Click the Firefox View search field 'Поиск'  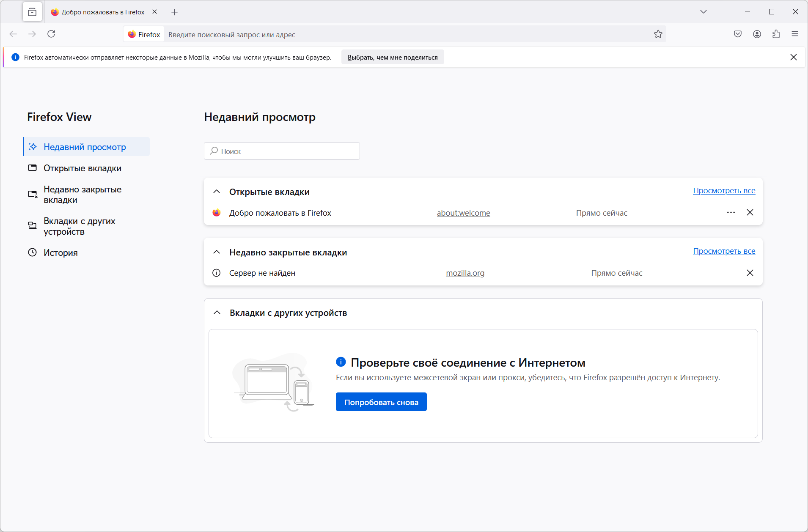pos(282,151)
